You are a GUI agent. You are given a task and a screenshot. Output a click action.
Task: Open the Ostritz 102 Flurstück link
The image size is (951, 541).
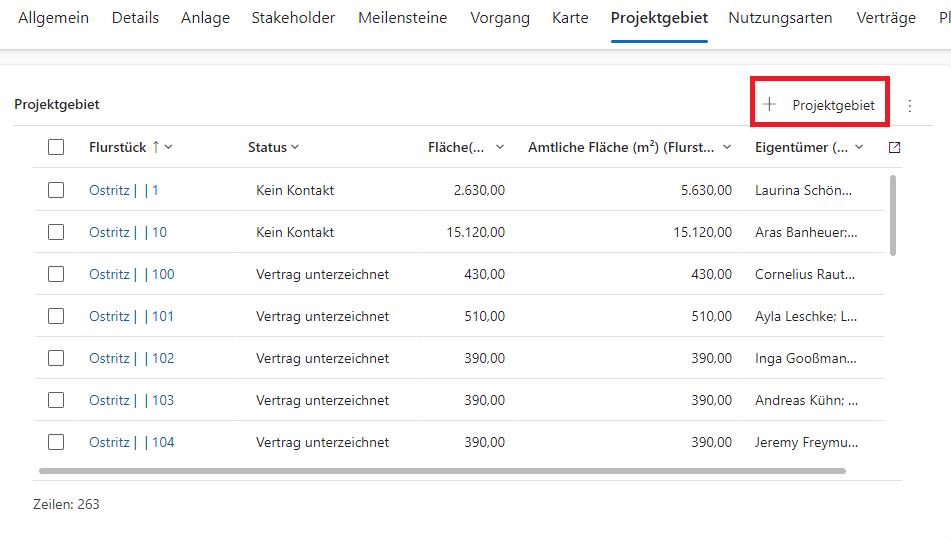click(x=131, y=358)
